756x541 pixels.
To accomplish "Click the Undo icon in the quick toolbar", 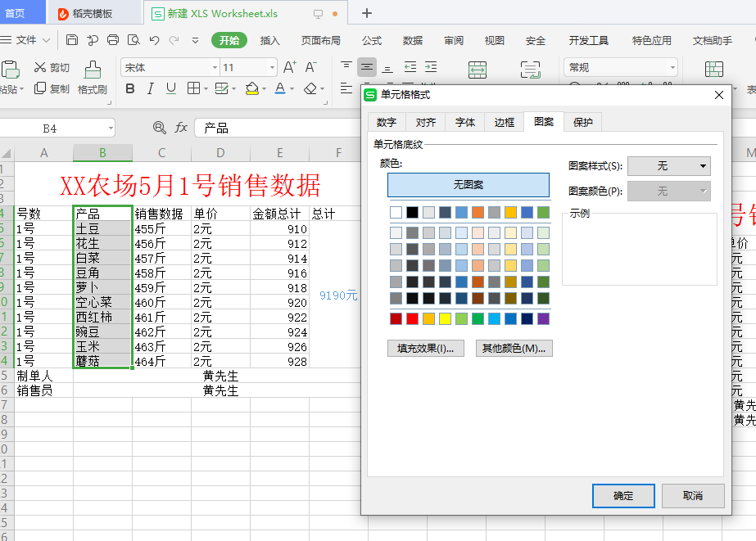I will click(x=153, y=38).
